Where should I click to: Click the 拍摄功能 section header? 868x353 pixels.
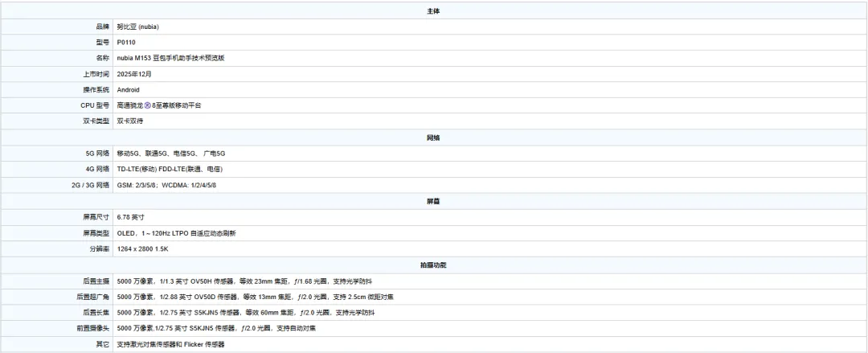click(433, 265)
